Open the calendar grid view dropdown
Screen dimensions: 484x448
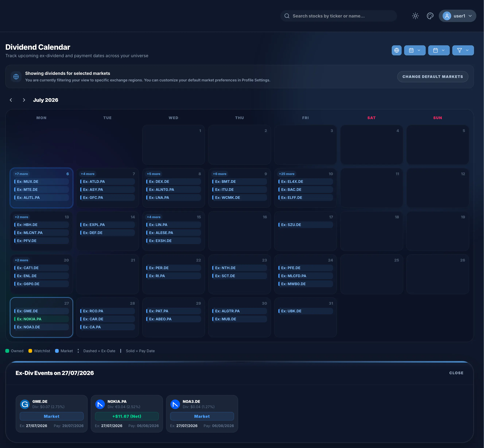(415, 50)
